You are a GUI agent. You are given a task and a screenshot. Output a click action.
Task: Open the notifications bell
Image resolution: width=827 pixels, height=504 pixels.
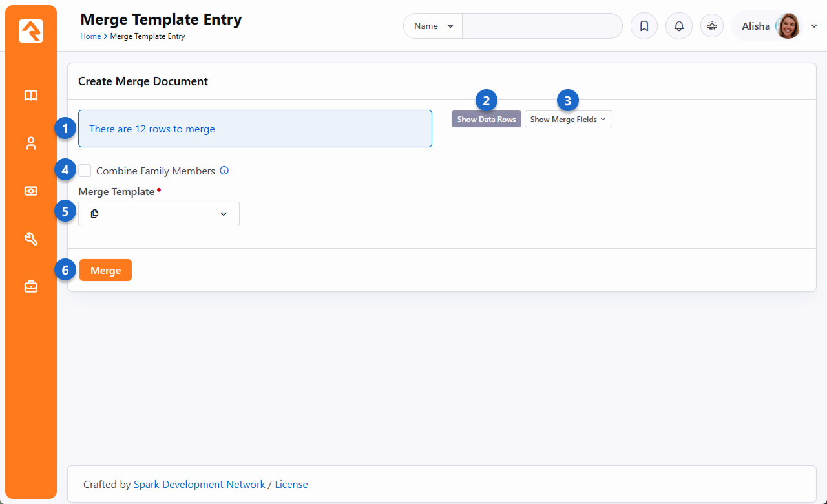678,26
